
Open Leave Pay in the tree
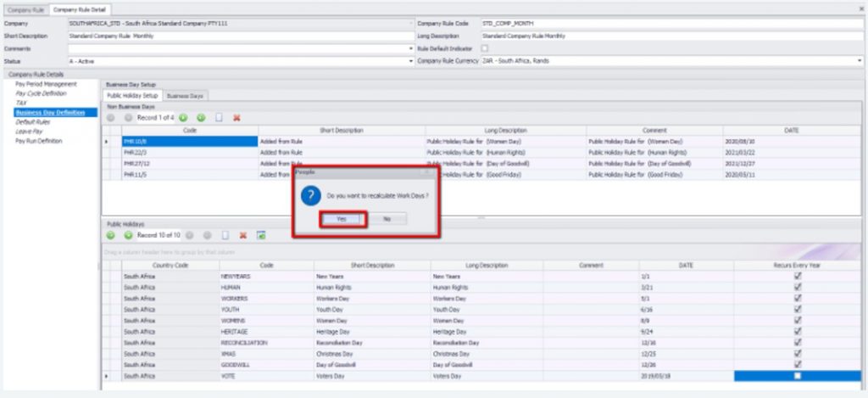click(x=29, y=132)
